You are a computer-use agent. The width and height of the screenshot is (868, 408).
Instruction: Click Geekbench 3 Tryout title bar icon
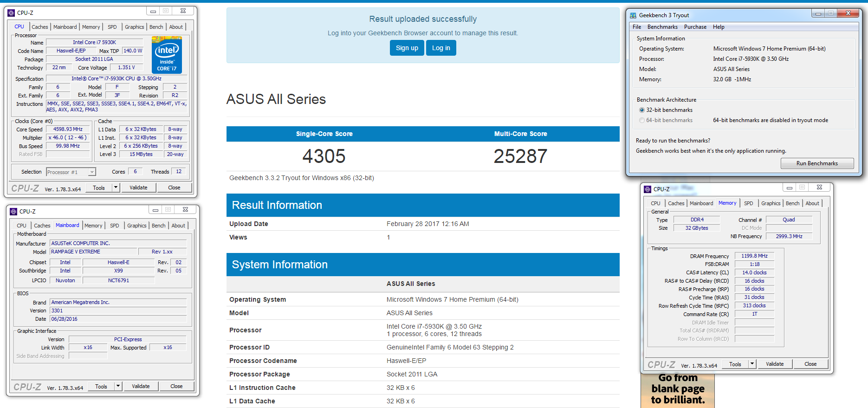pos(633,15)
